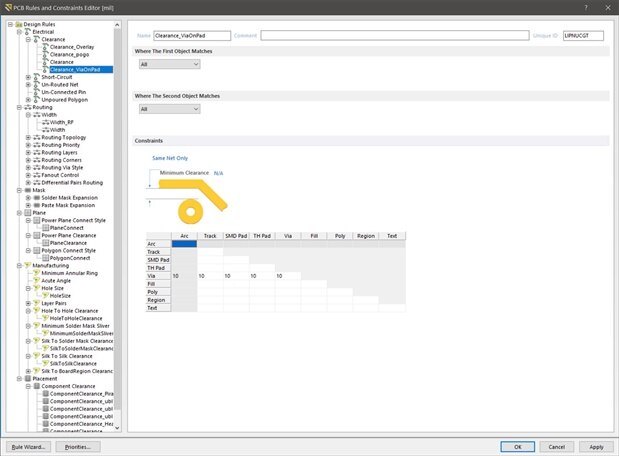Select the PlaneClearance rule

(x=68, y=243)
